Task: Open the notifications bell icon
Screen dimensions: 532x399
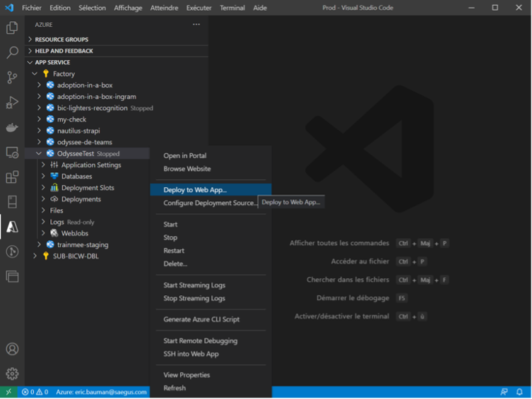Action: 519,392
